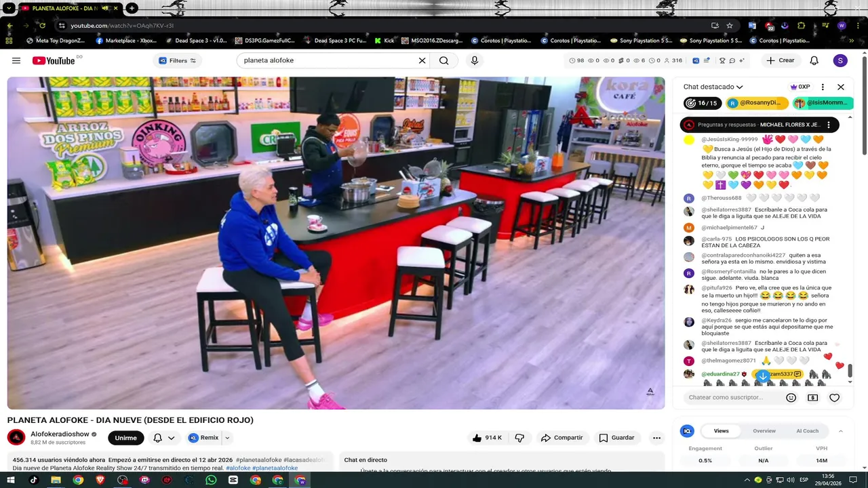Viewport: 868px width, 488px height.
Task: Open the Q&A pinned banner options
Action: [x=829, y=125]
